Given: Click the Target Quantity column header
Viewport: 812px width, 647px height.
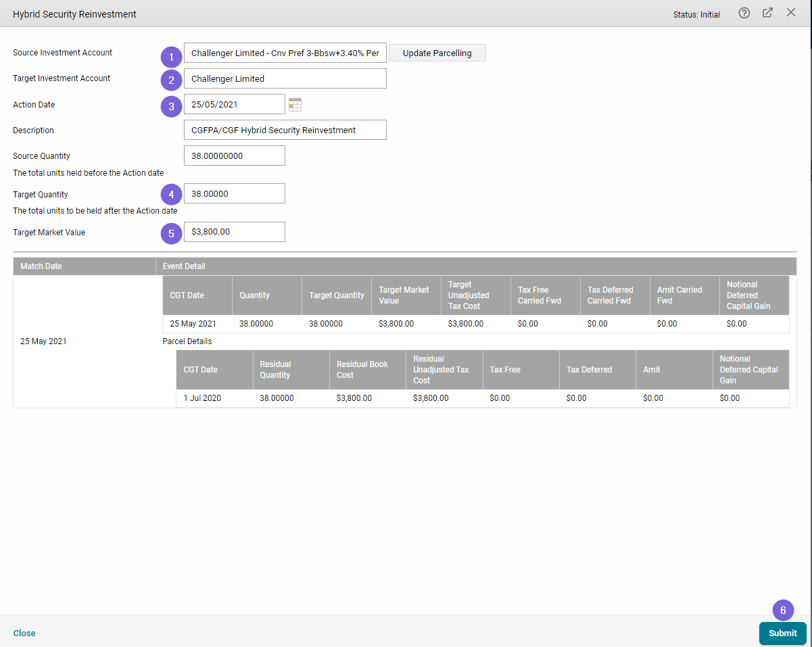Looking at the screenshot, I should tap(337, 295).
